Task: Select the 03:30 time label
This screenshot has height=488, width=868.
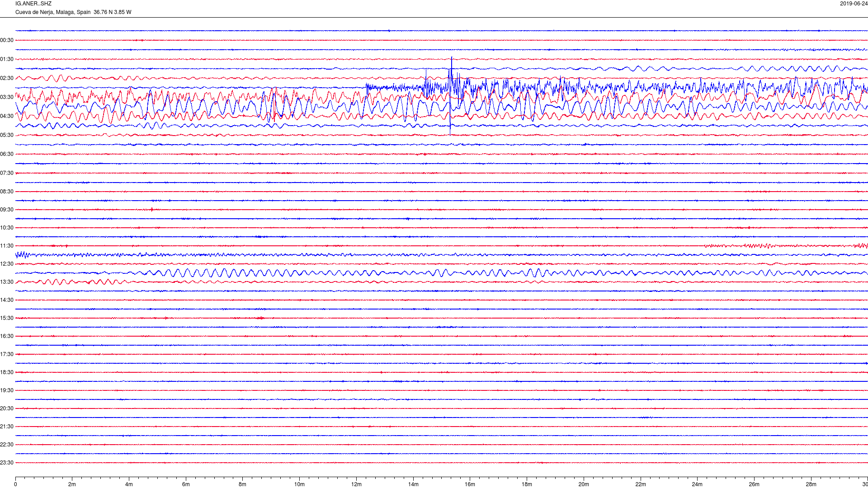Action: (x=7, y=97)
